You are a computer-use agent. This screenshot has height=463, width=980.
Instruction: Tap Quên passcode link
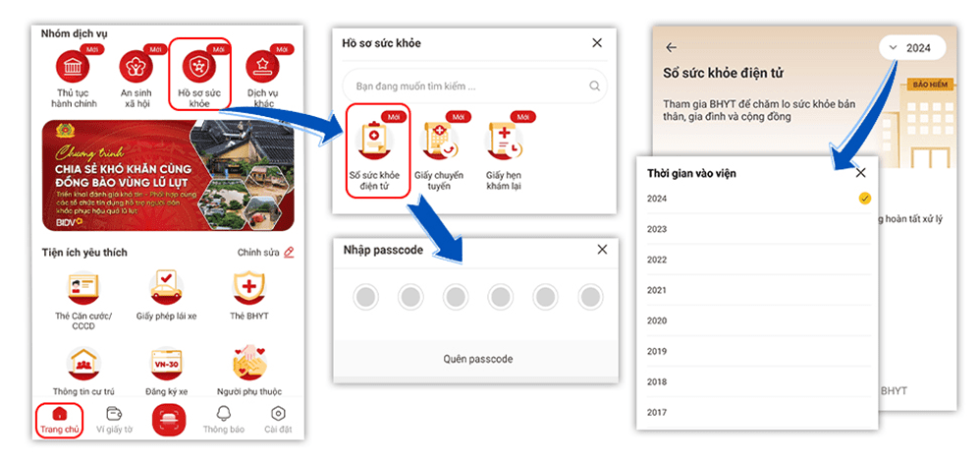[478, 359]
